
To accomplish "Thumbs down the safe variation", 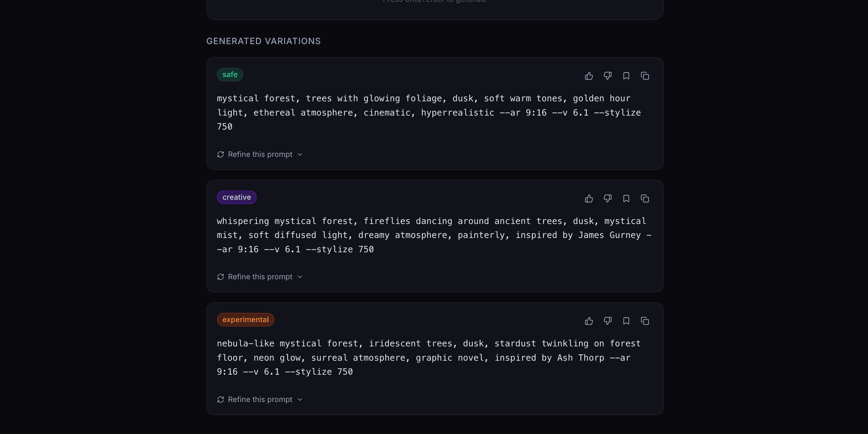I will 608,76.
